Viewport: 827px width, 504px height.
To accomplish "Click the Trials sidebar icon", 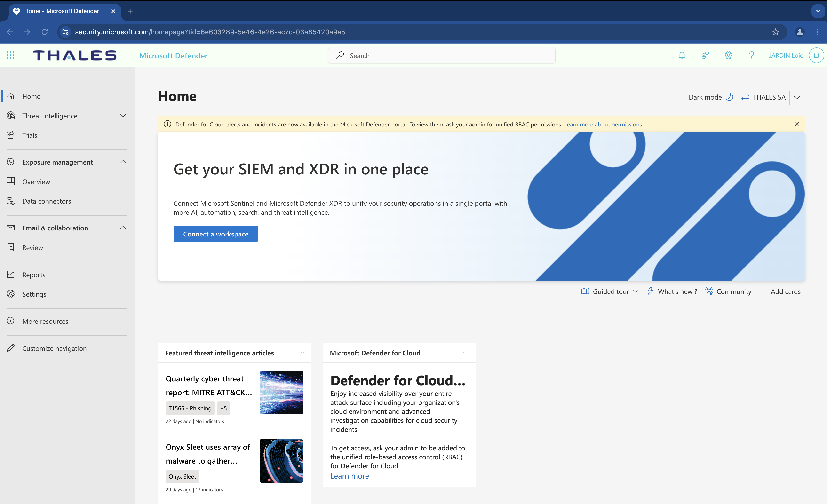I will click(x=11, y=135).
